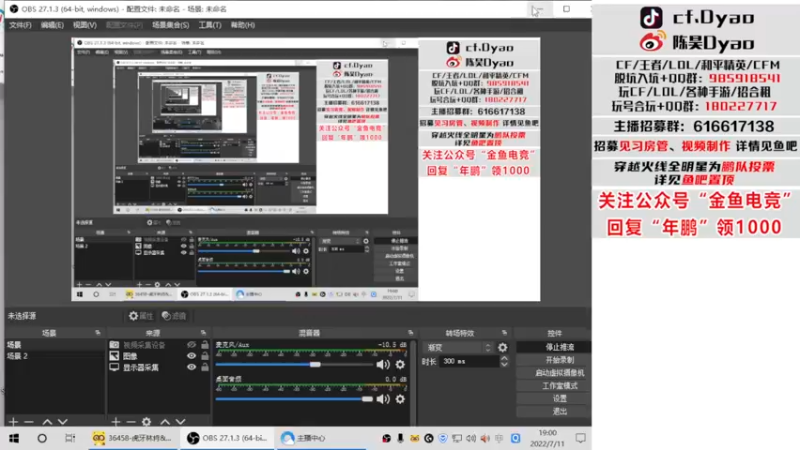Viewport: 800px width, 450px height.
Task: Pop out the 混音器 dock panel
Action: pyautogui.click(x=410, y=333)
